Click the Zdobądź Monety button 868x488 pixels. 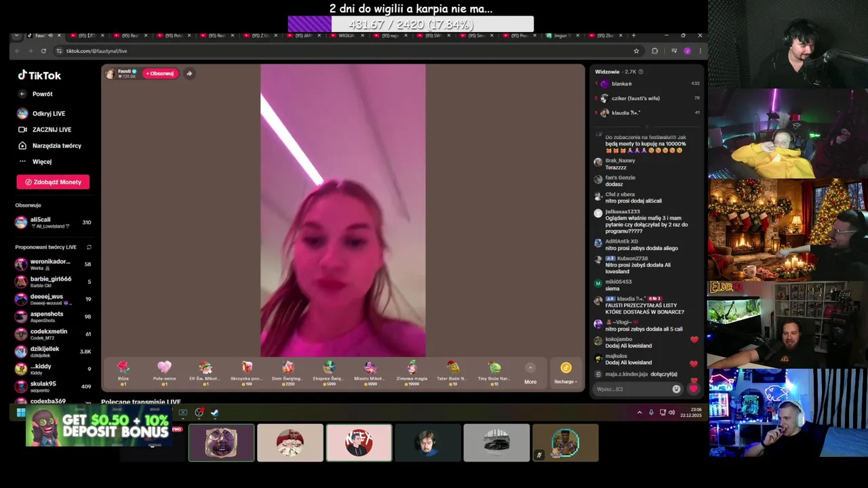tap(53, 182)
